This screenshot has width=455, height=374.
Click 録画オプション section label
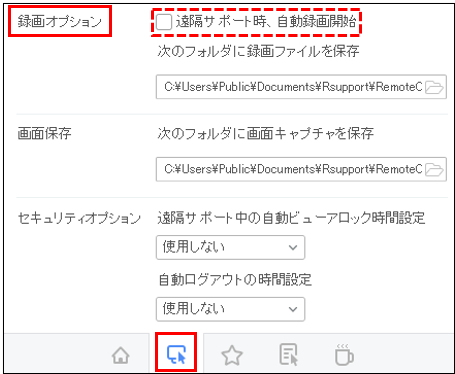click(x=60, y=22)
